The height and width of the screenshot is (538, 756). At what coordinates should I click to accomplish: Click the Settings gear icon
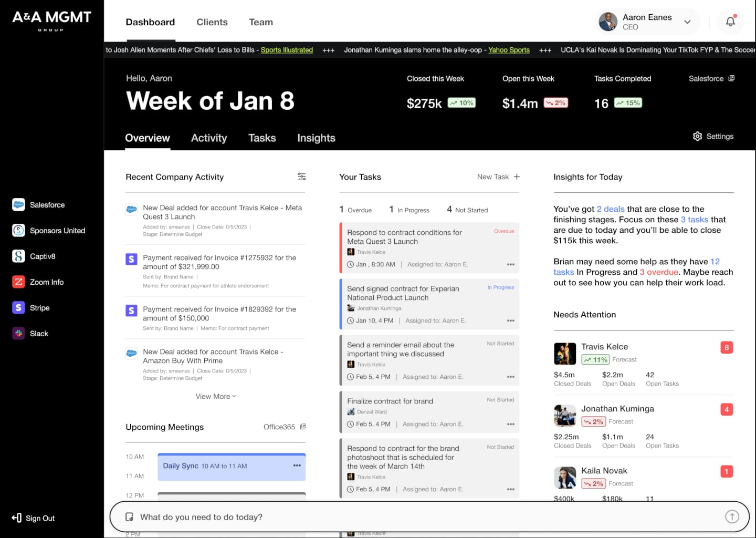point(697,137)
